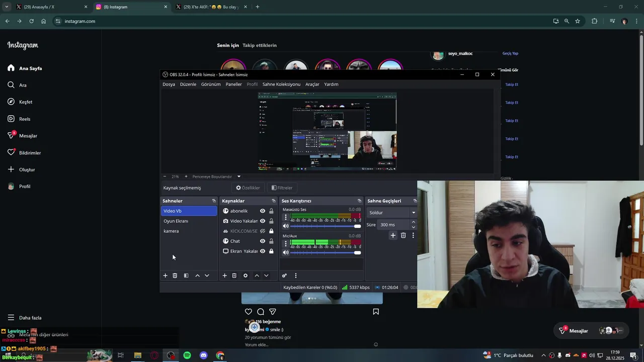
Task: Open Bildirimler in Instagram sidebar
Action: (24, 153)
